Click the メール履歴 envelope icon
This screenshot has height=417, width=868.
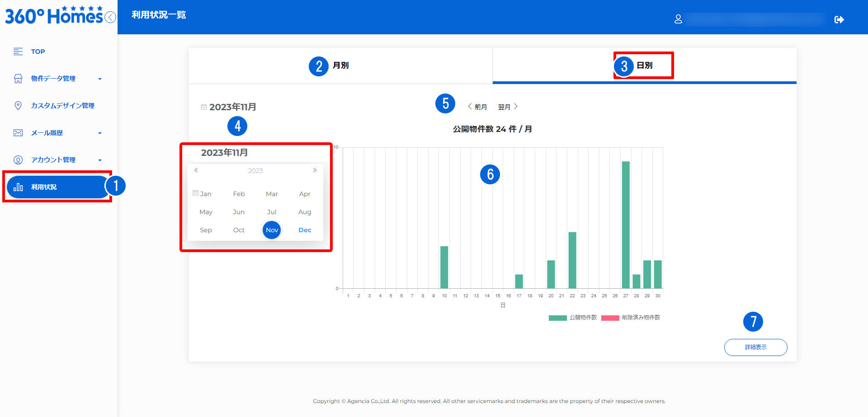18,133
